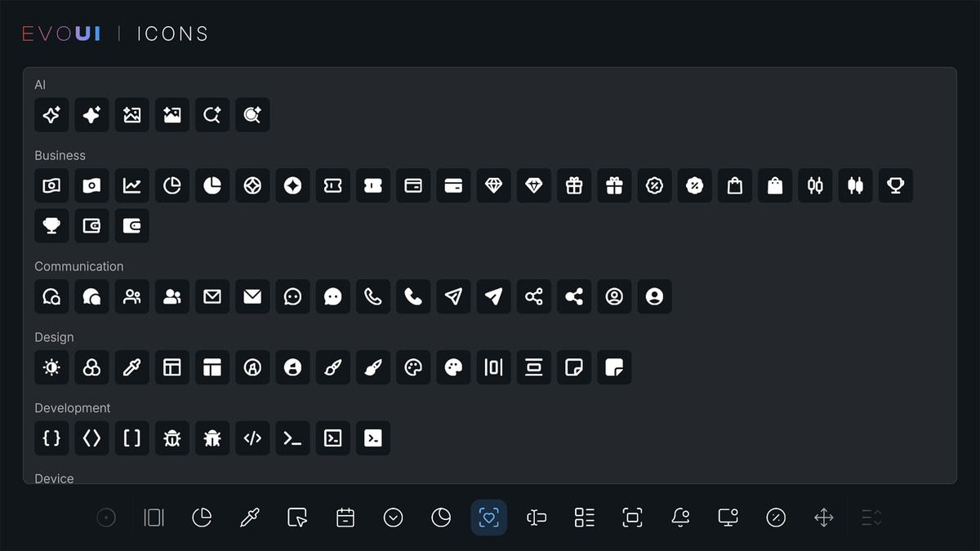Screen dimensions: 980x551
Task: Click the filled diamond gem icon
Action: (x=533, y=186)
